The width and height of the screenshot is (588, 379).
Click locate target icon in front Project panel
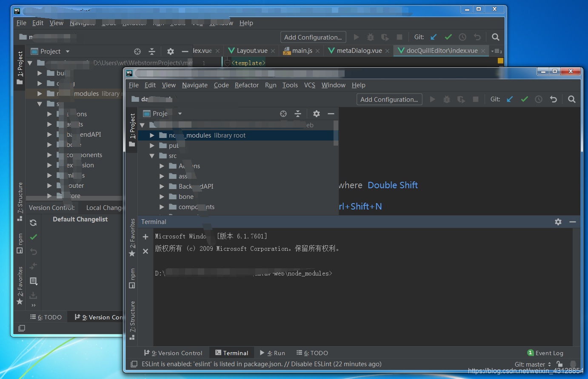283,114
